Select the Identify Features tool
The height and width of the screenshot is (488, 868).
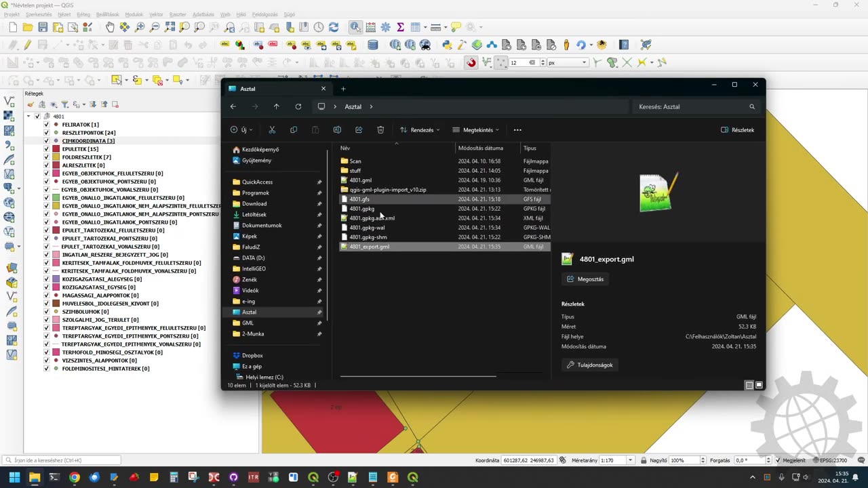point(355,27)
